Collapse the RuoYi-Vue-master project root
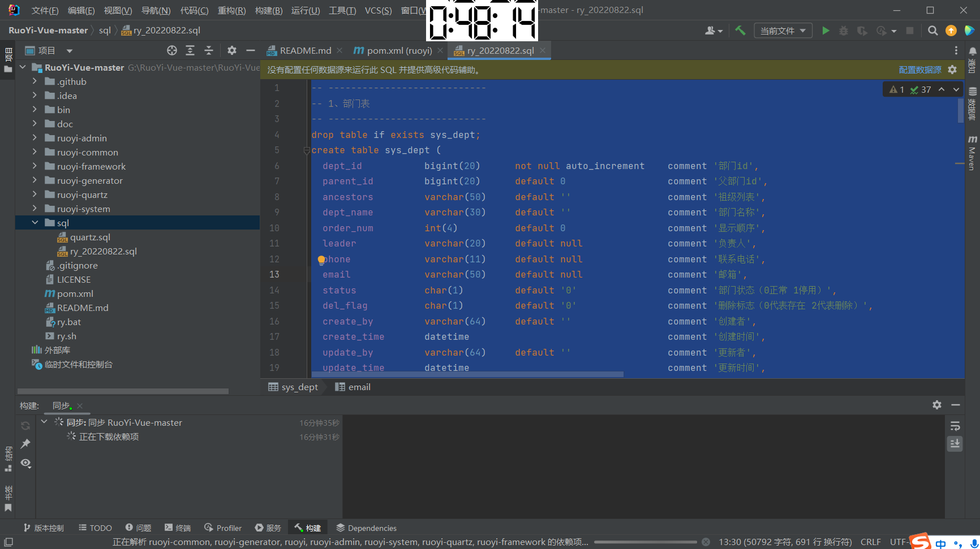 (23, 67)
